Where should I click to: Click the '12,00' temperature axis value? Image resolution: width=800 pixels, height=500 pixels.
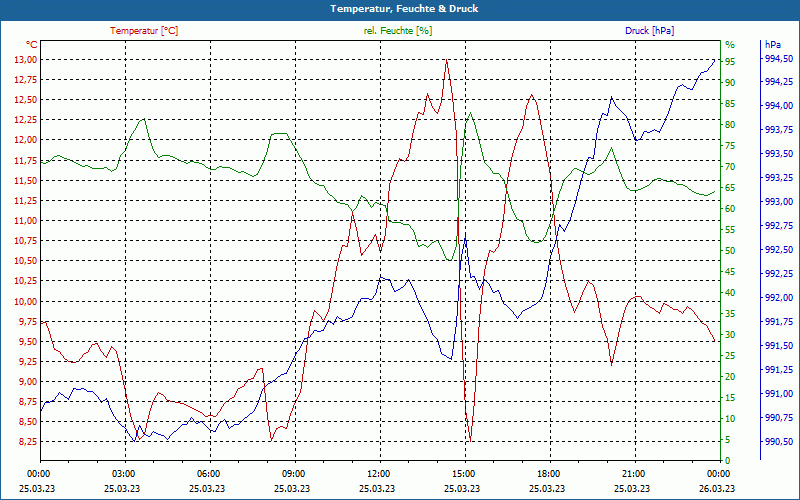[x=26, y=140]
